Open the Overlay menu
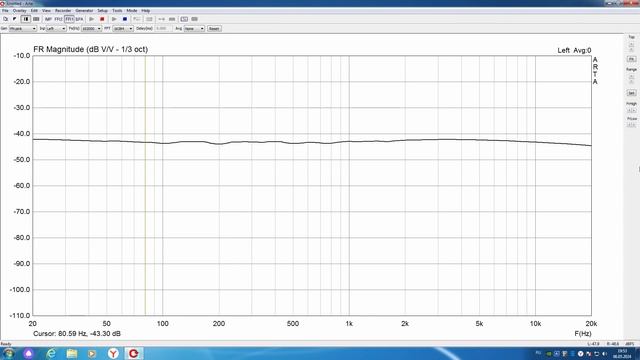The image size is (640, 360). [19, 11]
